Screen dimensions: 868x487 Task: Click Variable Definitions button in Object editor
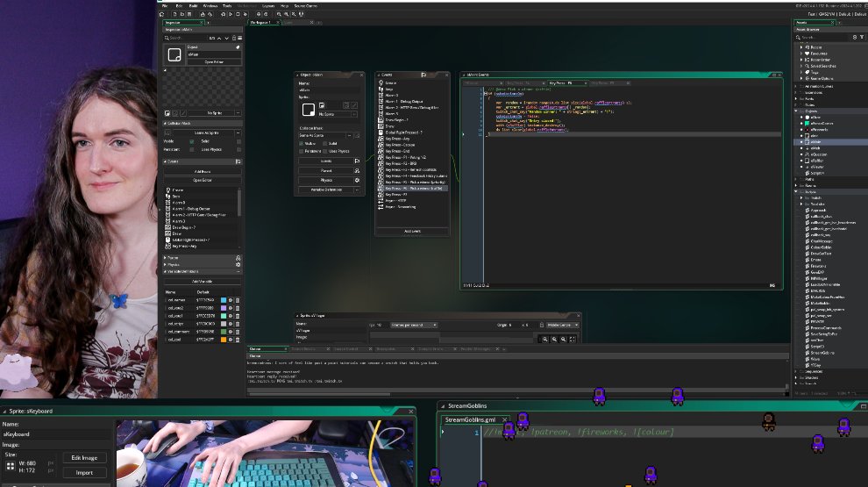point(326,190)
